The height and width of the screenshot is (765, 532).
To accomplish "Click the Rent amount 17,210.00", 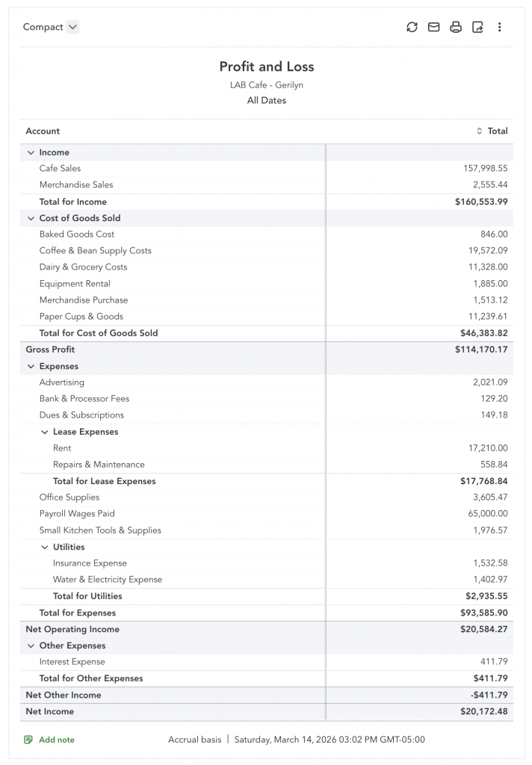I will (x=488, y=448).
